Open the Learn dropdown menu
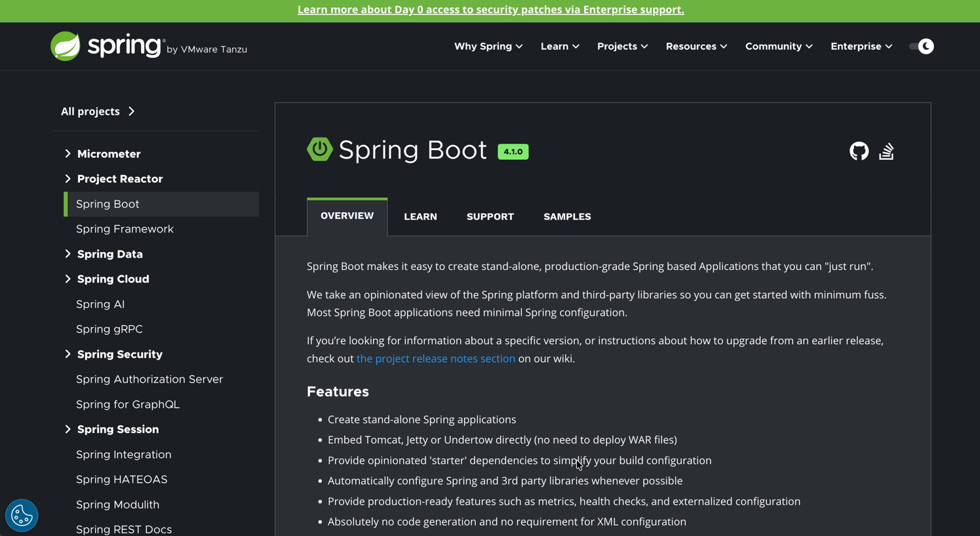 point(560,47)
